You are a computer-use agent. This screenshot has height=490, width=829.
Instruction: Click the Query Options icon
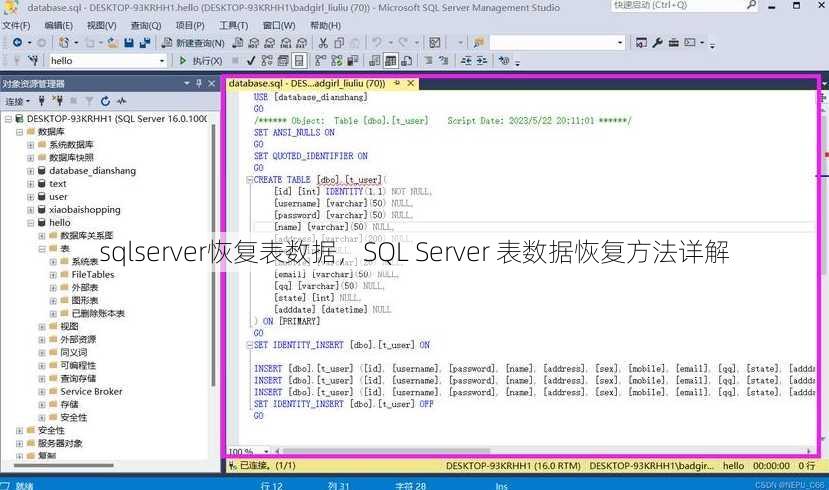pyautogui.click(x=283, y=61)
